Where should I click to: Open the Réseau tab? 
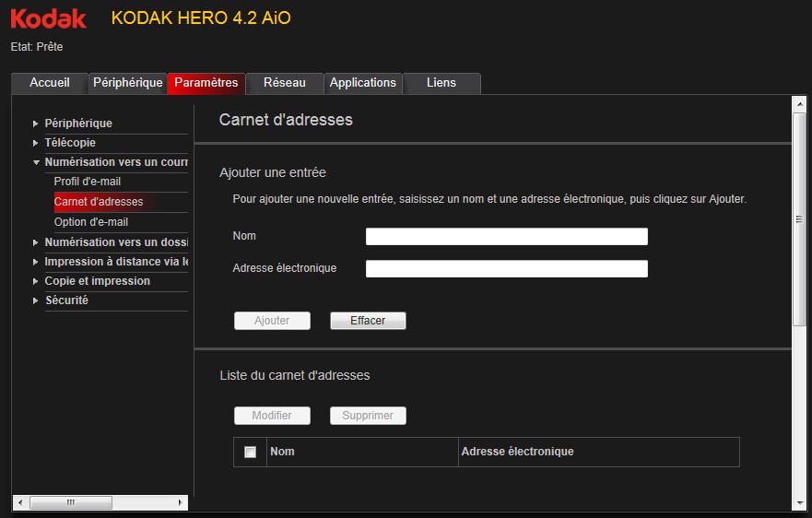284,83
